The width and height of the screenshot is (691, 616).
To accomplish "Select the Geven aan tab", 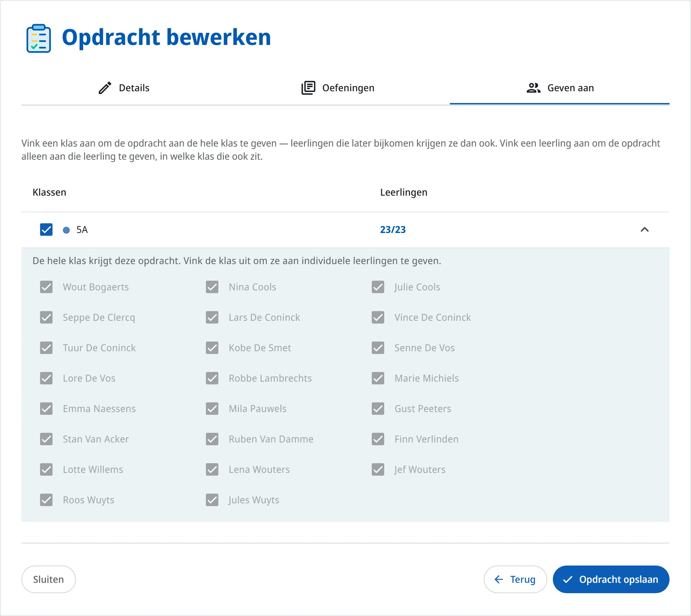I will coord(560,88).
